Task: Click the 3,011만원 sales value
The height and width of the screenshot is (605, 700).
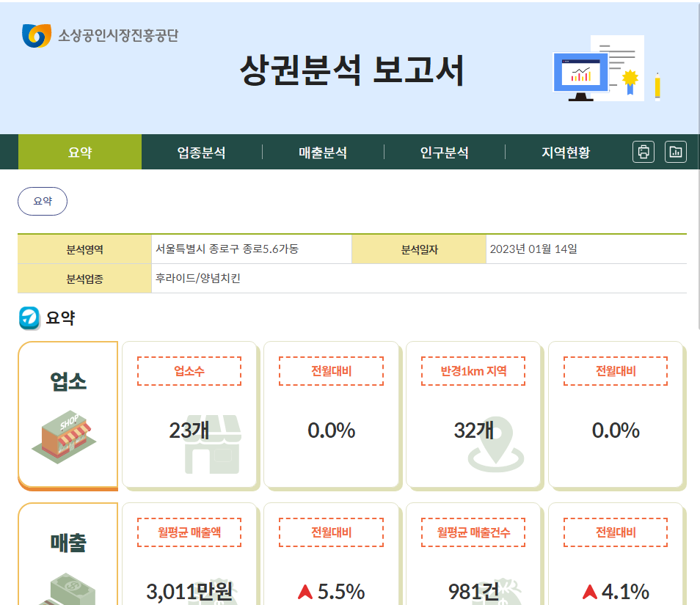Action: click(189, 592)
